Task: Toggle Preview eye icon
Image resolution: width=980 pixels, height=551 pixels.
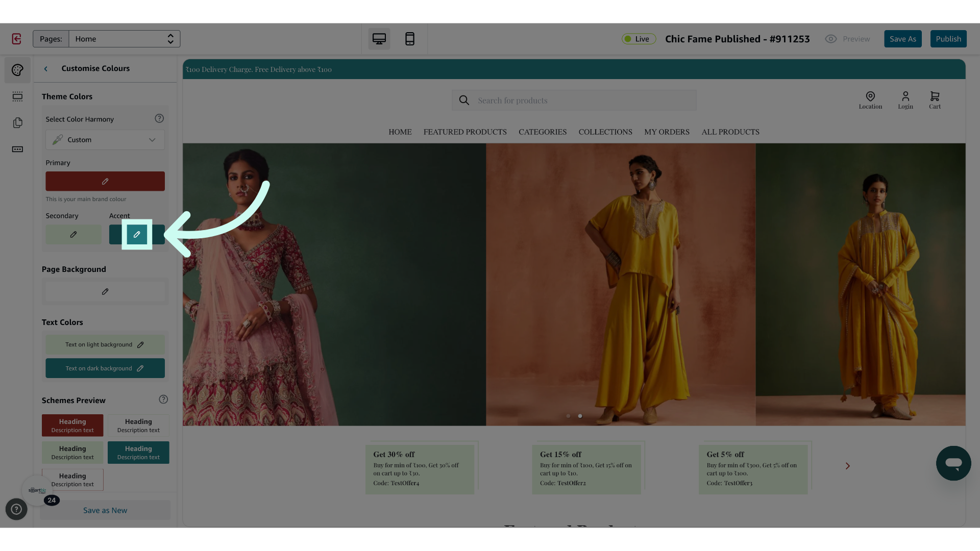Action: (831, 39)
